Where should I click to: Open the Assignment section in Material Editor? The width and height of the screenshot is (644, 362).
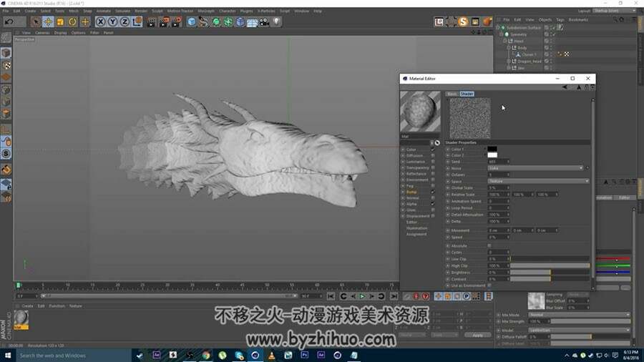click(x=416, y=235)
